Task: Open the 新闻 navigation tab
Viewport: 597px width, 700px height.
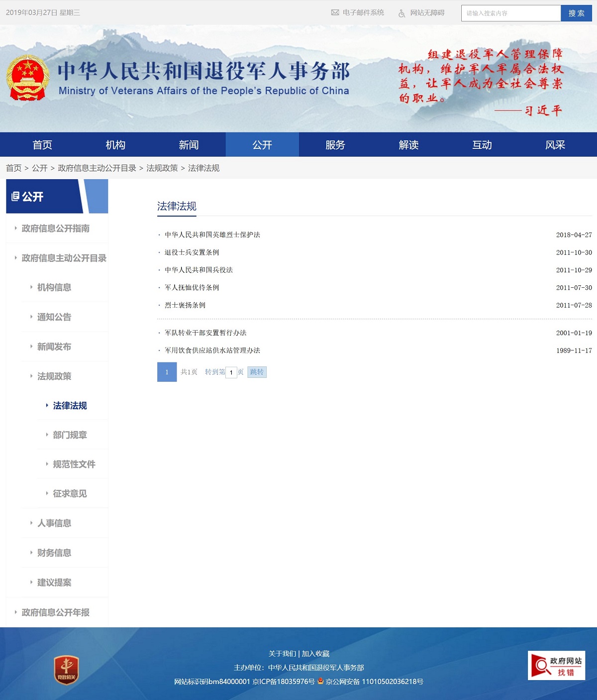Action: tap(189, 145)
